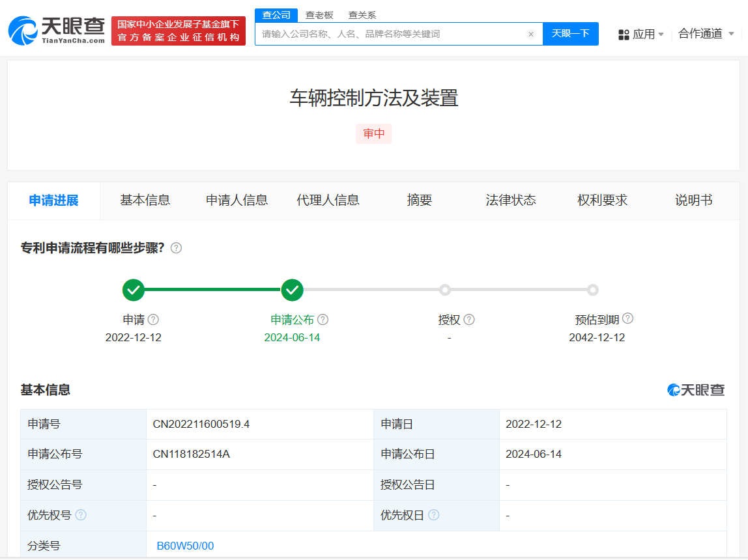Click the 天眼一下 search button
Viewport: 748px width, 560px height.
571,34
